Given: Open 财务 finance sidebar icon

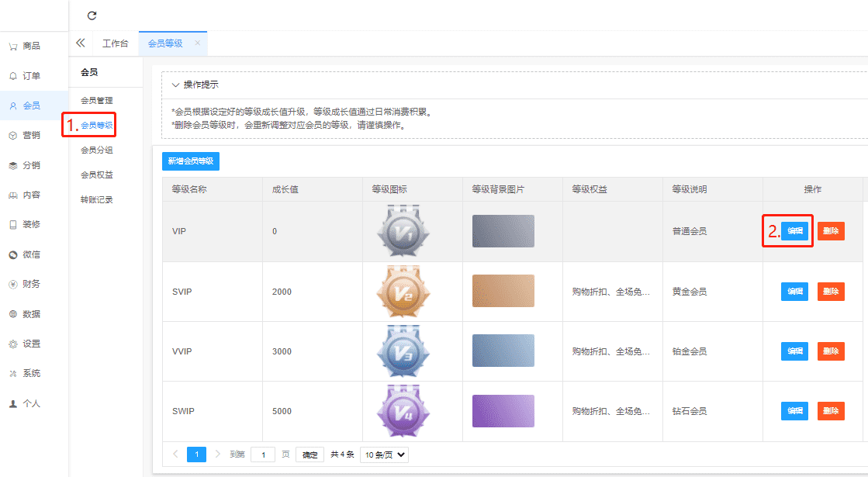Looking at the screenshot, I should point(13,284).
